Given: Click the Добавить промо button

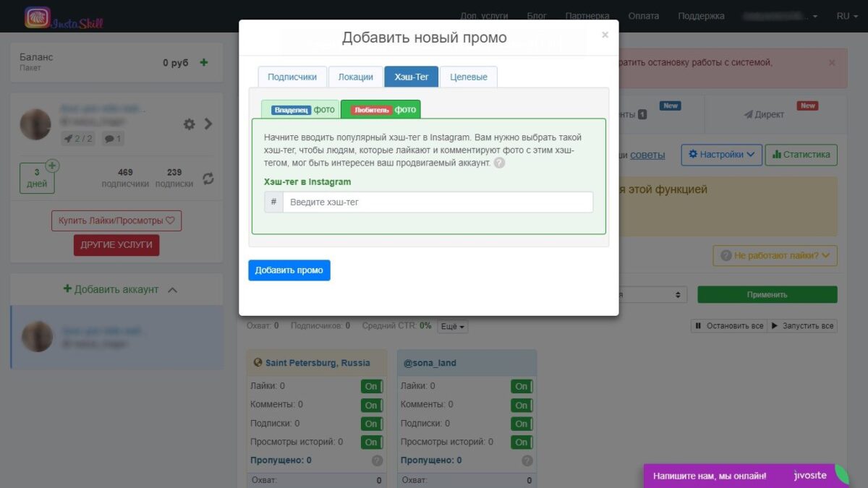Looking at the screenshot, I should [x=289, y=270].
